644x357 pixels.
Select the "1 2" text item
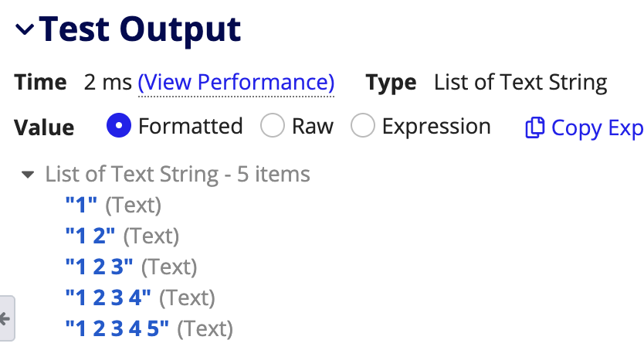[x=90, y=236]
